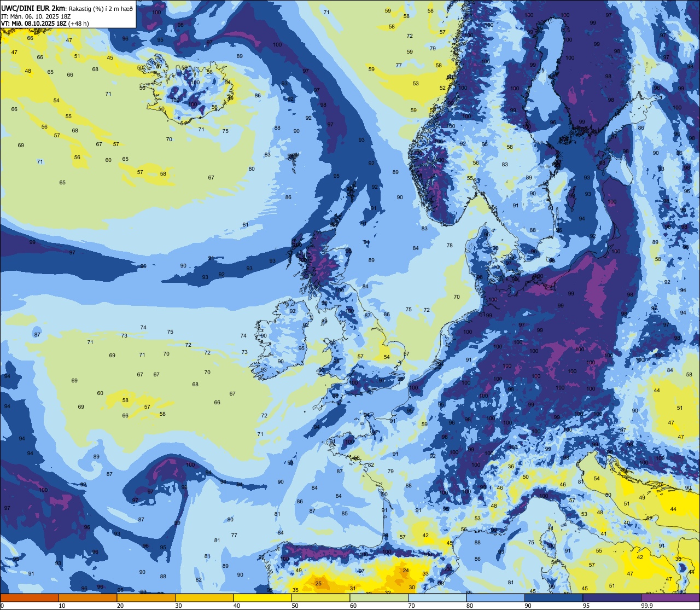Image resolution: width=700 pixels, height=610 pixels.
Task: Click the legend tick label '10'
Action: coord(62,606)
